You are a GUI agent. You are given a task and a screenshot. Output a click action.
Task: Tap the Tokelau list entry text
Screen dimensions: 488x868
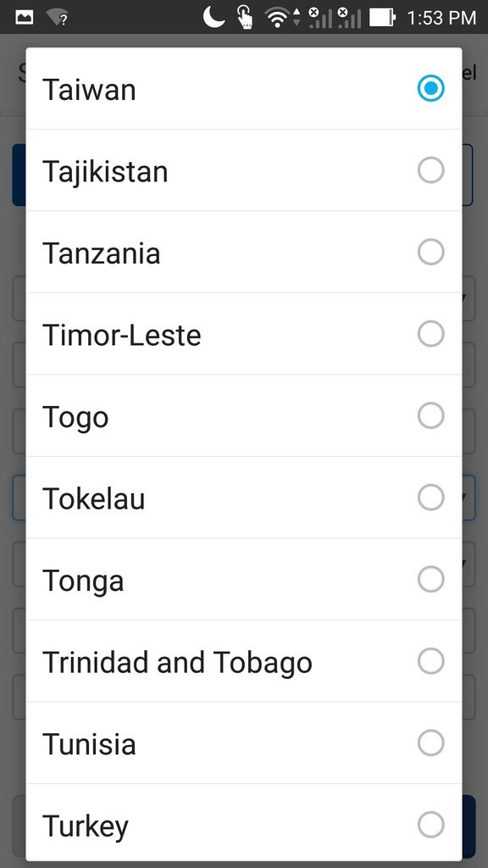tap(93, 498)
